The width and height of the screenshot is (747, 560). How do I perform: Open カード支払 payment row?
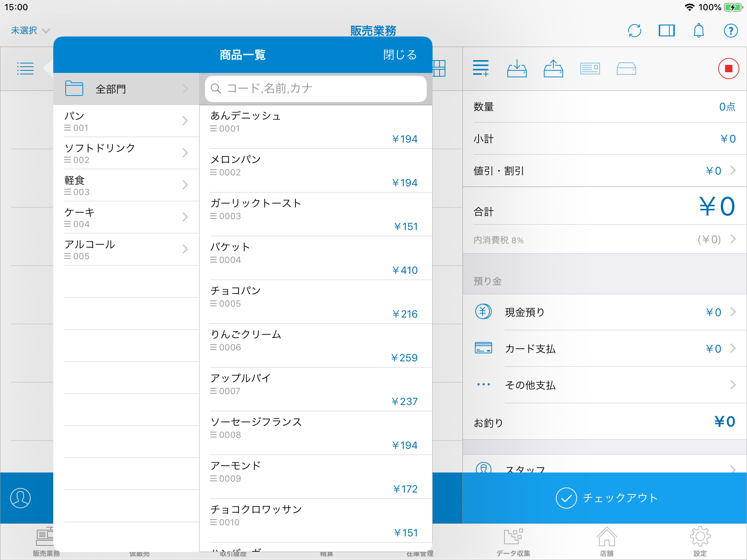click(605, 349)
